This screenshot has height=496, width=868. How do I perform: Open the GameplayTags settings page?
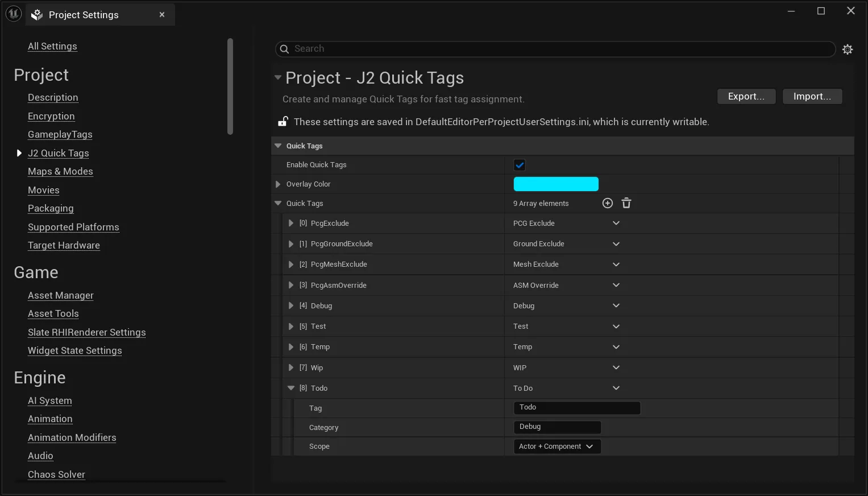60,134
